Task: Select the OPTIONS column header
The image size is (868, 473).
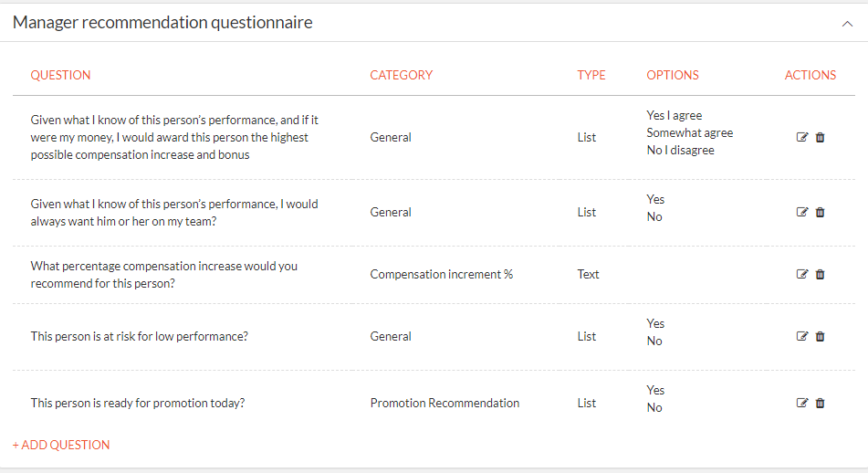Action: coord(673,75)
